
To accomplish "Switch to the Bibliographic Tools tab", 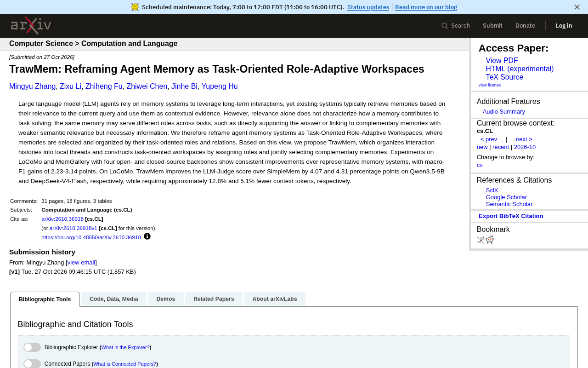I will tap(45, 299).
